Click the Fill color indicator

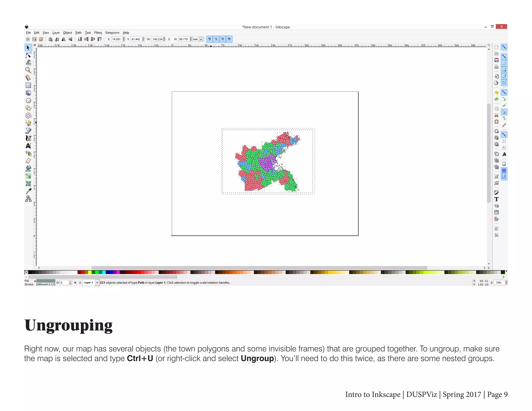tap(45, 281)
